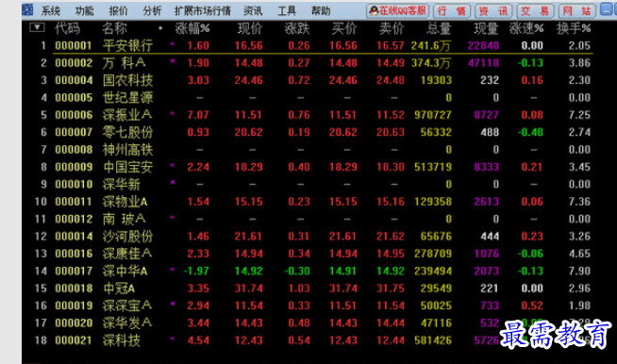Click stock code 000021
This screenshot has width=617, height=364.
click(x=74, y=340)
